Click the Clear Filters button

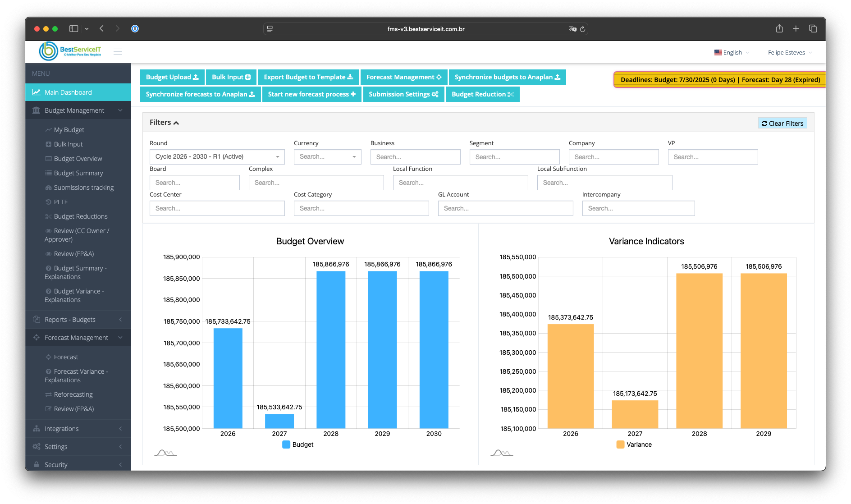(x=782, y=124)
